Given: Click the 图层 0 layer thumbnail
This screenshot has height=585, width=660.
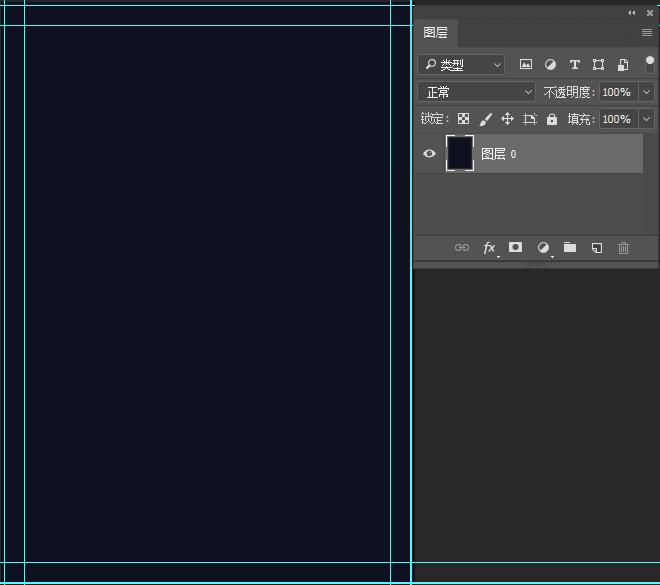Looking at the screenshot, I should click(x=459, y=154).
